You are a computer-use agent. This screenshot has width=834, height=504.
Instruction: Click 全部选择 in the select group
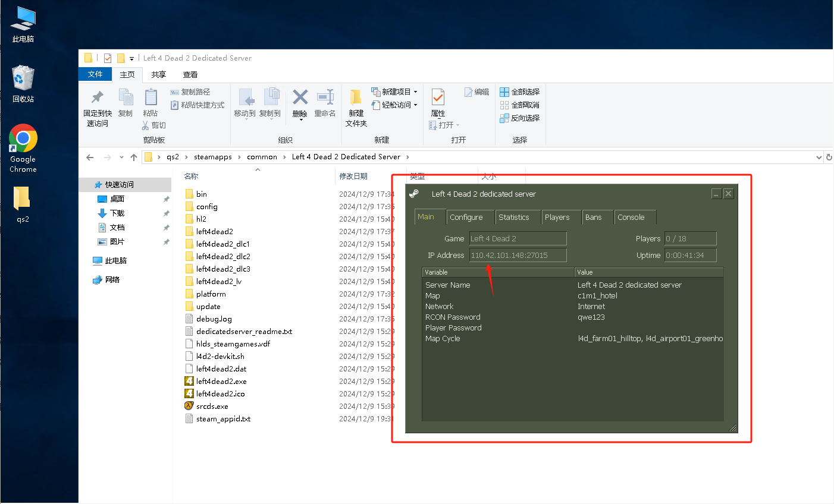[x=520, y=92]
